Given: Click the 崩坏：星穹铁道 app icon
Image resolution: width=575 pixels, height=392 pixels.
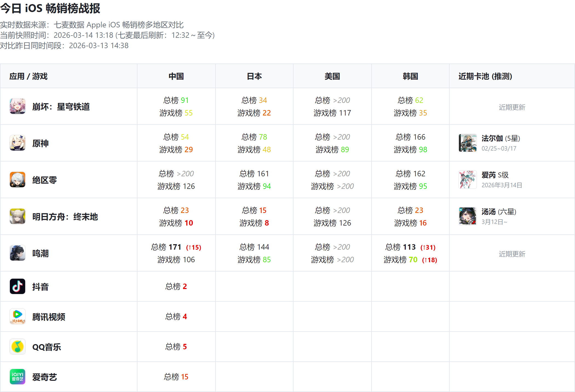Looking at the screenshot, I should pyautogui.click(x=18, y=106).
